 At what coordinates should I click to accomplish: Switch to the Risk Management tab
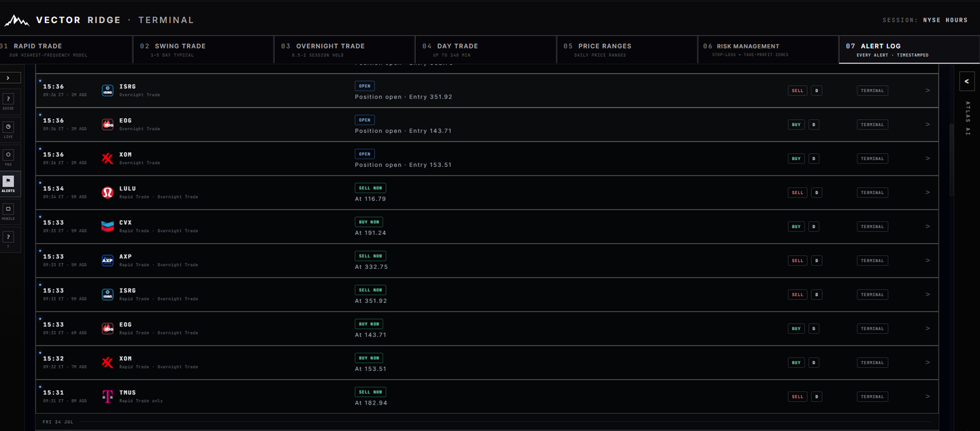768,50
